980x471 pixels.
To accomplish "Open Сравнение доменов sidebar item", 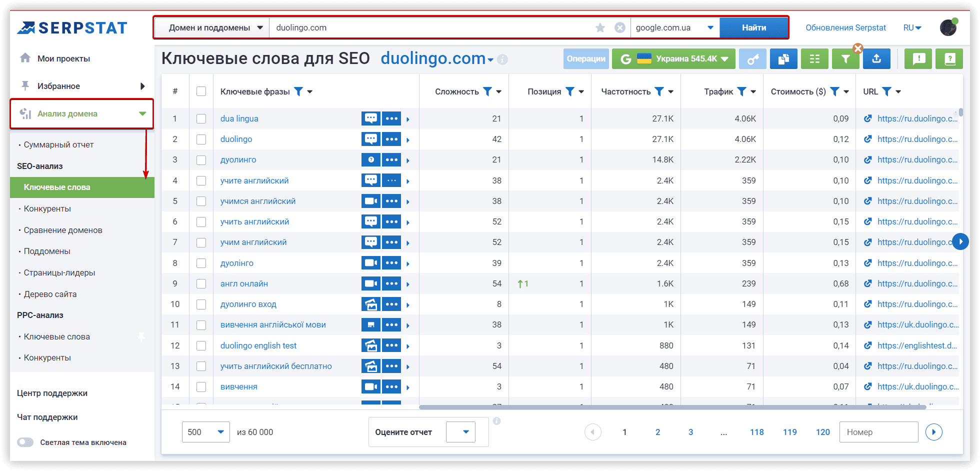I will click(x=63, y=230).
